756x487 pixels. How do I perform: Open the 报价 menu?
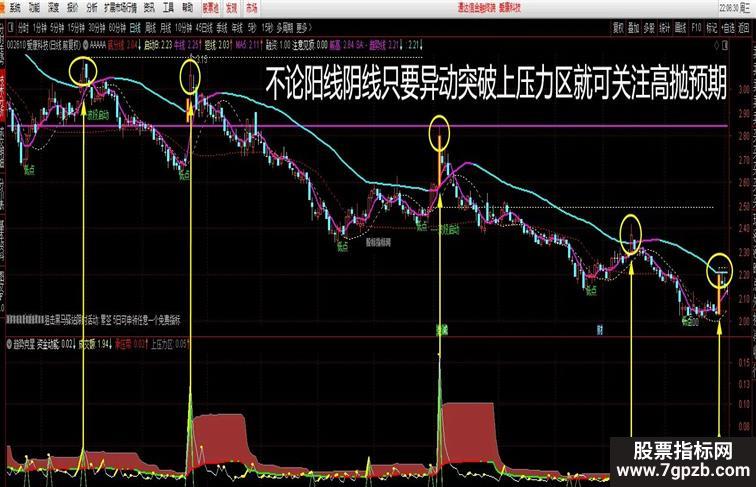click(73, 8)
